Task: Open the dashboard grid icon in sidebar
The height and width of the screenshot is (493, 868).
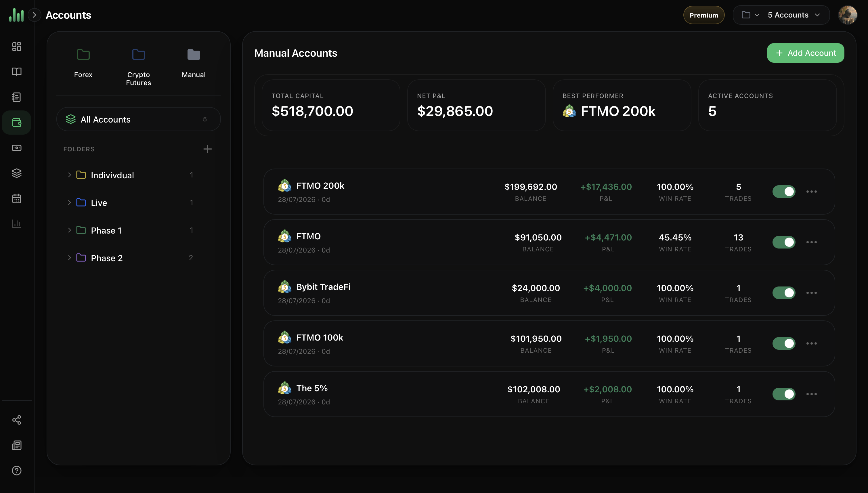Action: [x=17, y=46]
